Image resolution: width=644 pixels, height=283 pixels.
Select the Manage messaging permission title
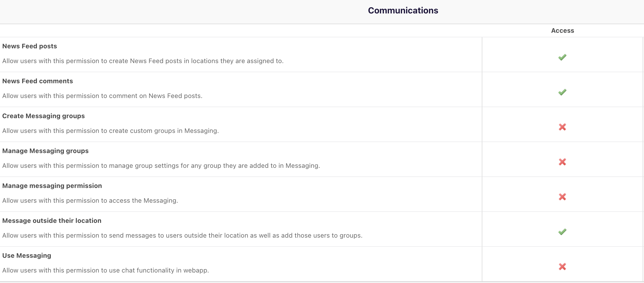tap(52, 186)
